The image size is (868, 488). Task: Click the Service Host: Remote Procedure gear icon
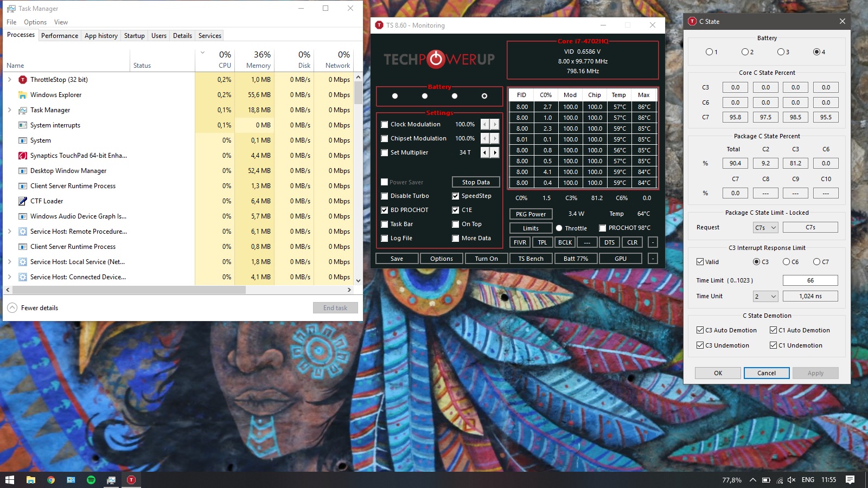[x=23, y=232]
